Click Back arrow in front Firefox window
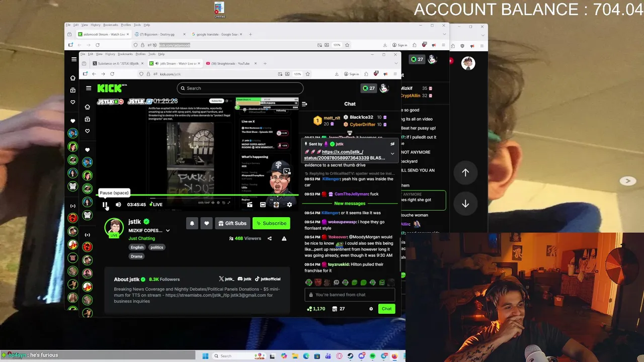Viewport: 644px width, 362px height. (94, 74)
